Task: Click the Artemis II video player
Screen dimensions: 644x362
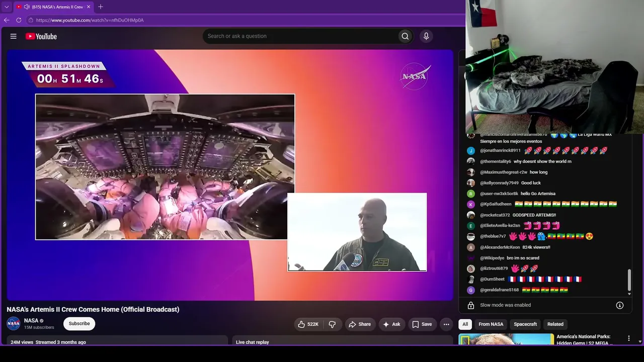Action: 230,175
